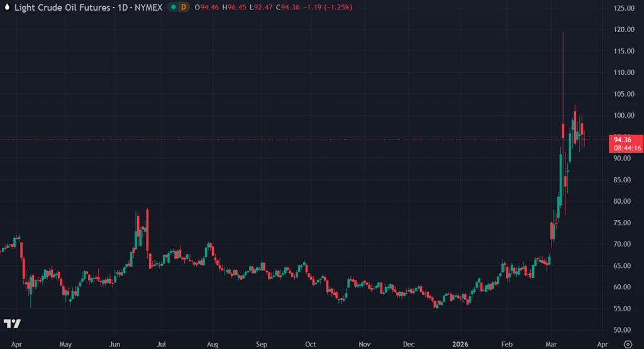Click the crude oil drop symbol icon
644x349 pixels.
coord(6,7)
